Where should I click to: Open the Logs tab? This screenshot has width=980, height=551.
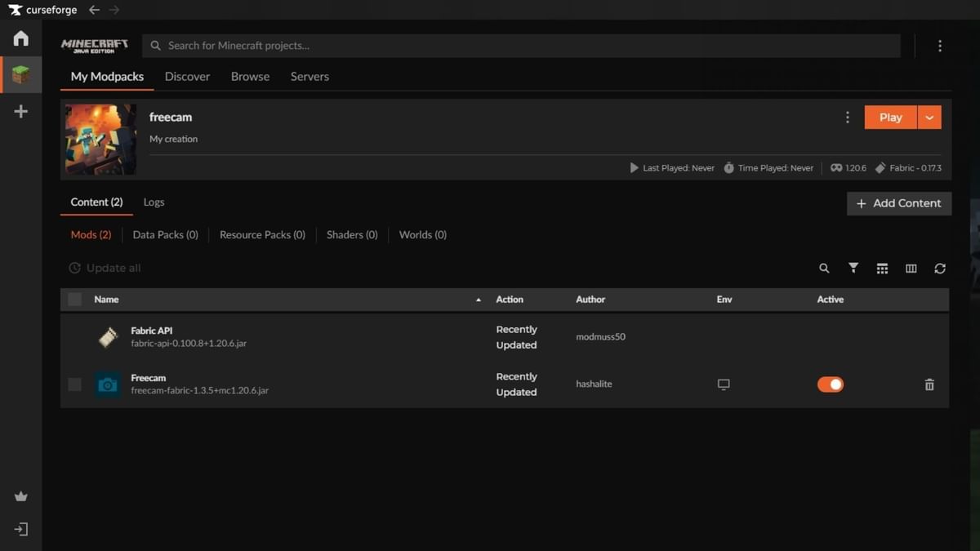click(154, 202)
